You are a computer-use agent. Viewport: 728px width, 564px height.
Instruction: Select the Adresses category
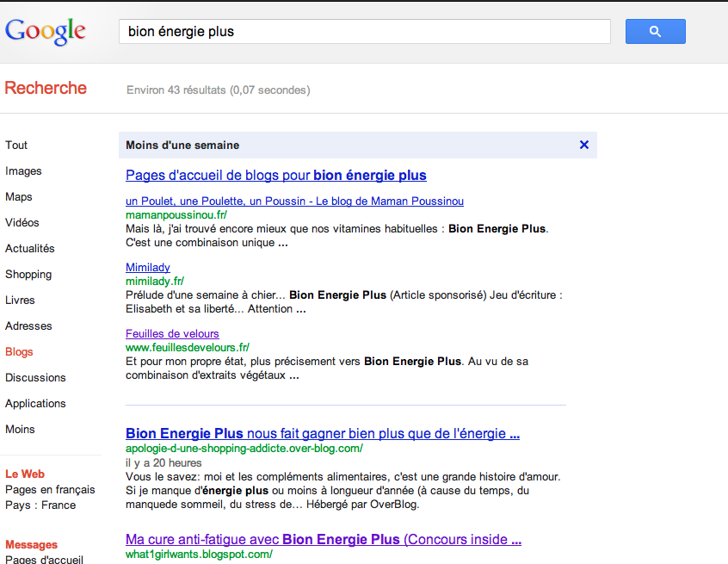click(x=28, y=326)
